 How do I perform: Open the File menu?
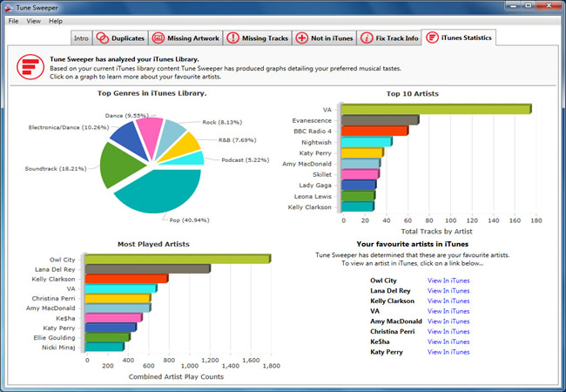click(x=13, y=21)
